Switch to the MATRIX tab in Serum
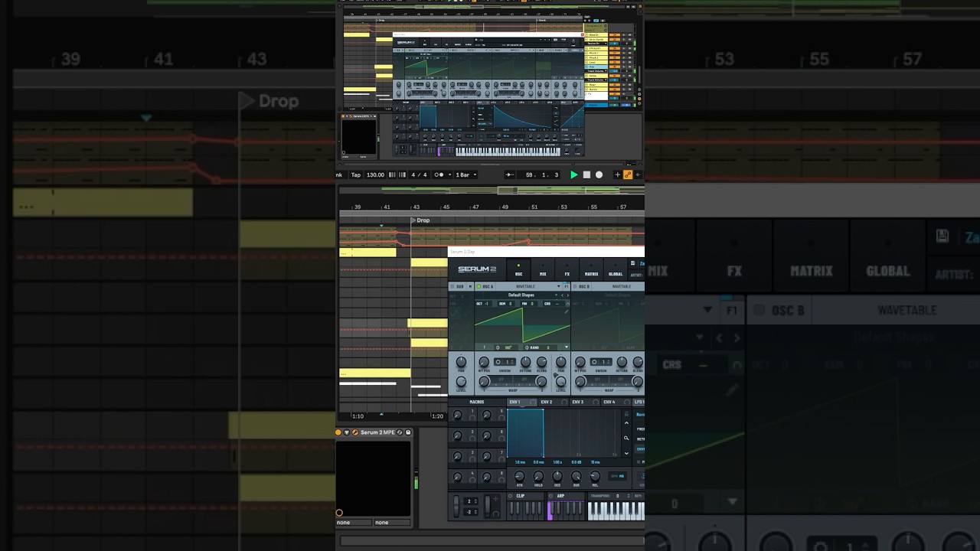980x551 pixels. [x=591, y=269]
